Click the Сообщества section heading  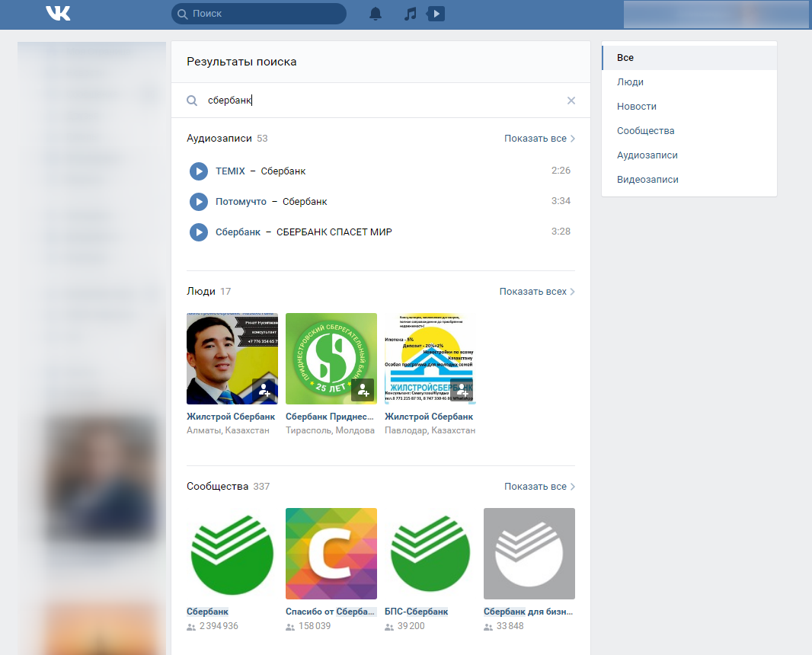(x=218, y=486)
